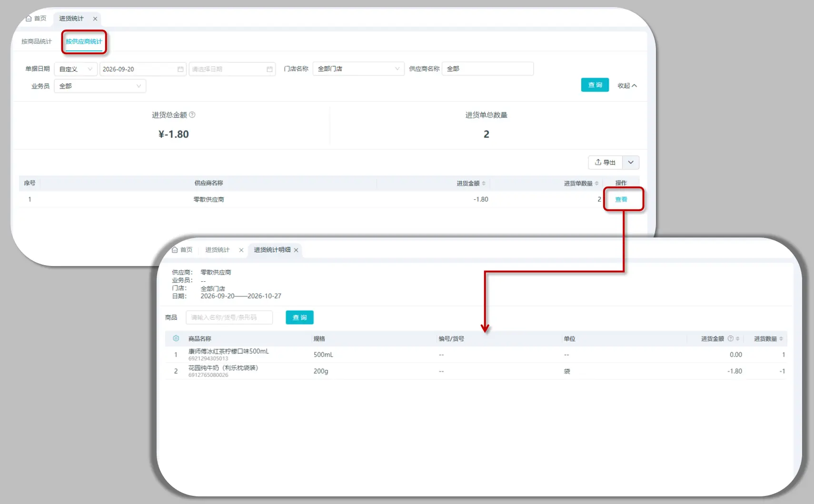Open the export options dropdown arrow
The height and width of the screenshot is (504, 814).
click(x=631, y=162)
